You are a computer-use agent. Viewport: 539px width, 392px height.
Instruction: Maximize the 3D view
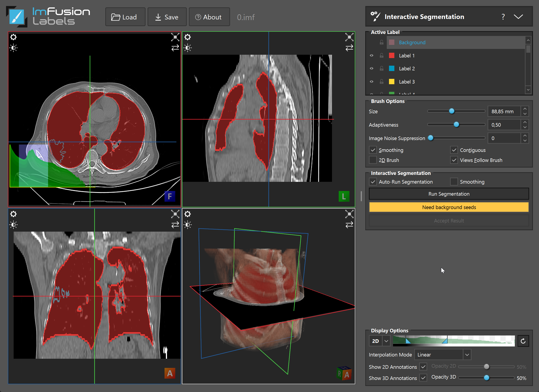tap(349, 214)
